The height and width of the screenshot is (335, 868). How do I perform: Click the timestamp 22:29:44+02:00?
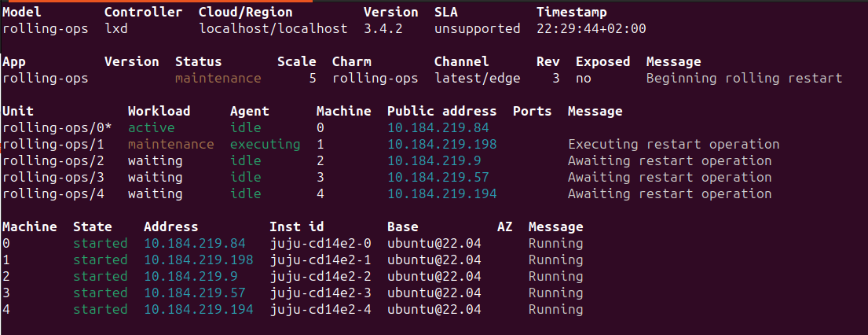[x=591, y=29]
